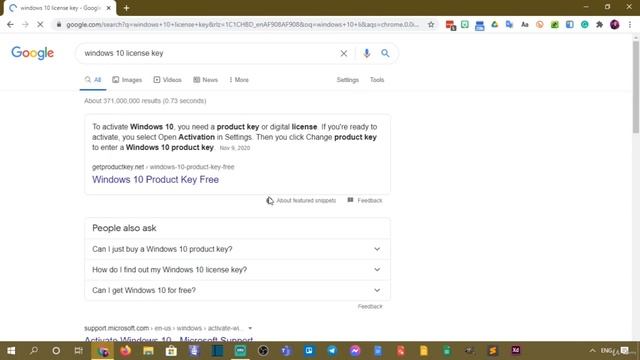640x360 pixels.
Task: Expand 'Can I just buy a Windows 10 product key?'
Action: (237, 249)
